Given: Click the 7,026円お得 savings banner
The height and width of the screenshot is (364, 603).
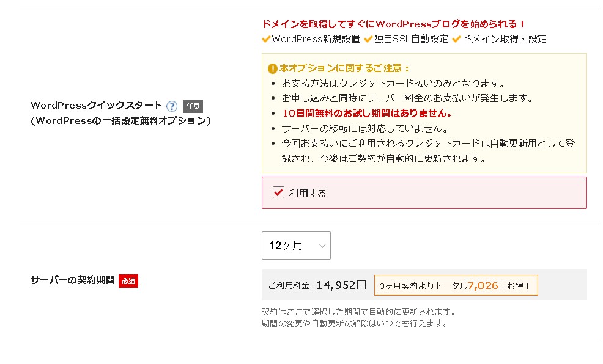Looking at the screenshot, I should pyautogui.click(x=456, y=285).
